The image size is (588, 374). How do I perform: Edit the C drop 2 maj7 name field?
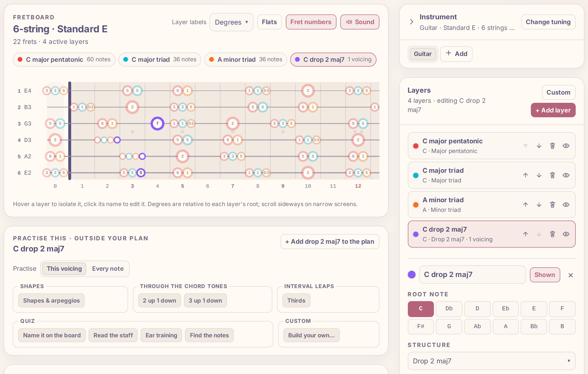coord(472,275)
